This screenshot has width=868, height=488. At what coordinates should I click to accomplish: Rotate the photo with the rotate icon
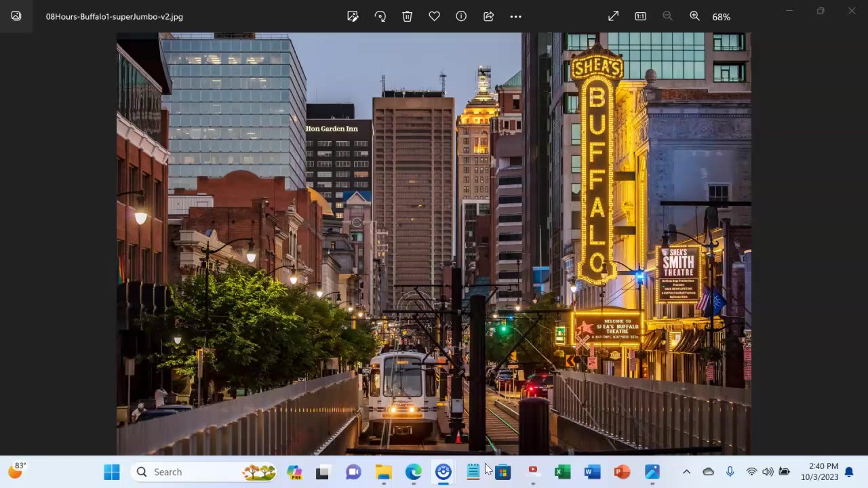(380, 16)
